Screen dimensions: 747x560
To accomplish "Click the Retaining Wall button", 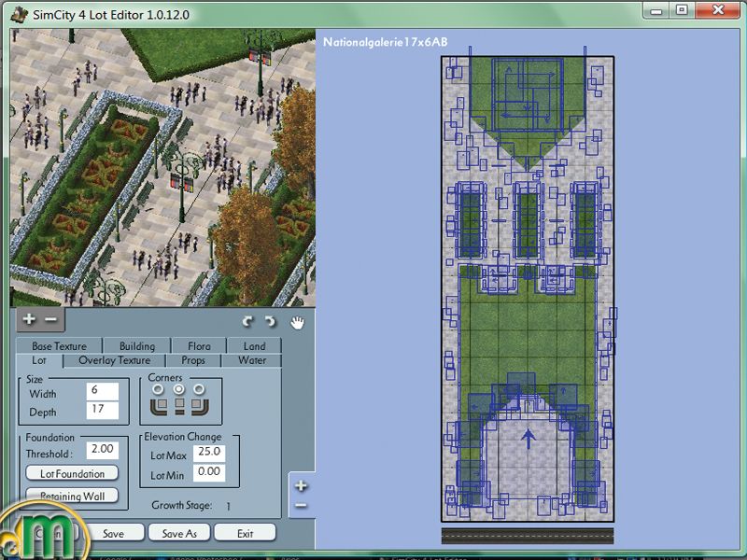I will coord(72,496).
